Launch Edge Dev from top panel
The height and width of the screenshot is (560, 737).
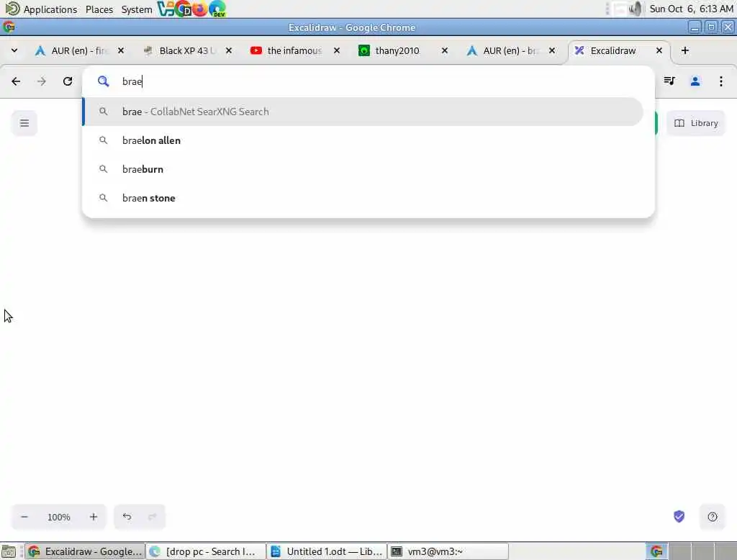217,9
